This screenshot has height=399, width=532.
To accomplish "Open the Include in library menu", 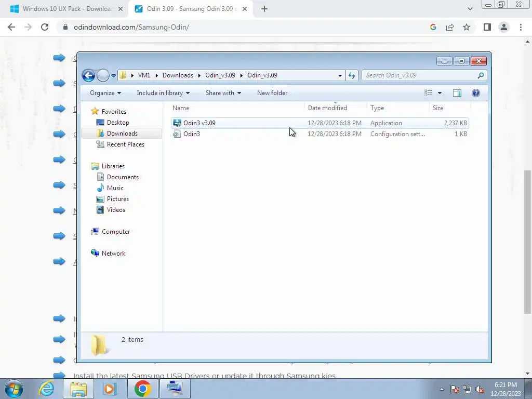I will click(163, 93).
